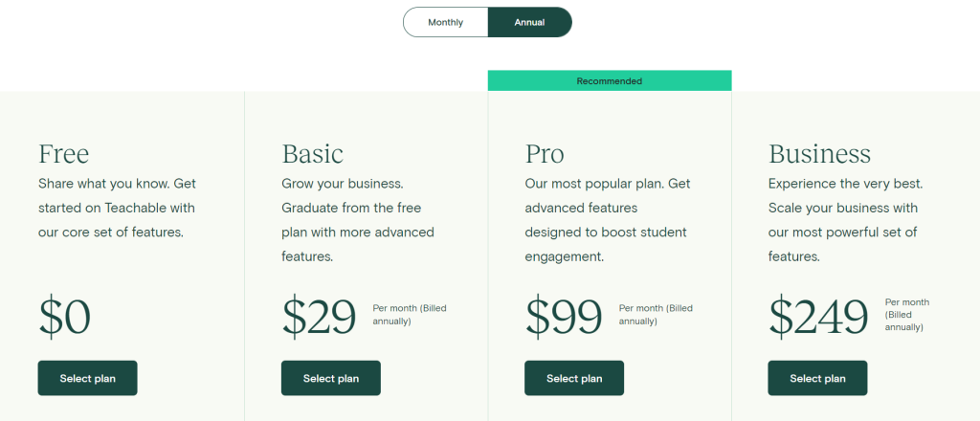Click the Free plan description text
Viewport: 980px width, 421px height.
pos(117,208)
